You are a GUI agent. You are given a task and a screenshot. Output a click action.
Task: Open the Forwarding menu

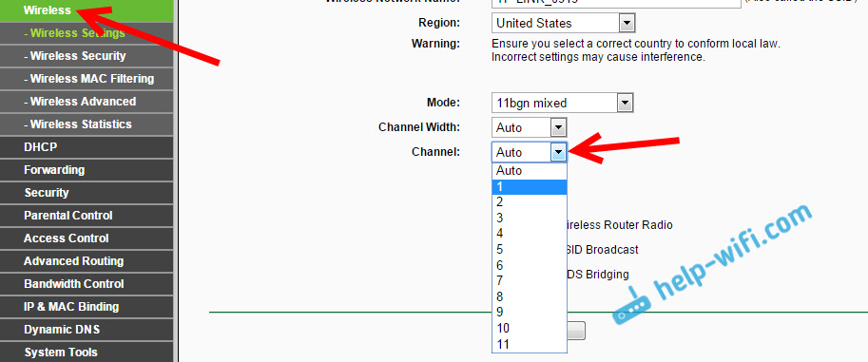(x=87, y=170)
